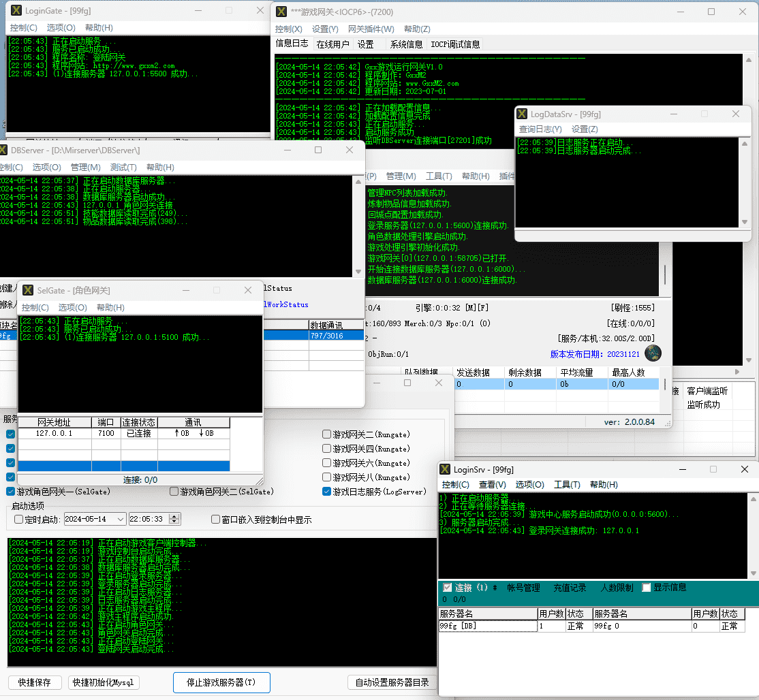Click the 游戏网关 log scrollbar up arrow

(748, 61)
